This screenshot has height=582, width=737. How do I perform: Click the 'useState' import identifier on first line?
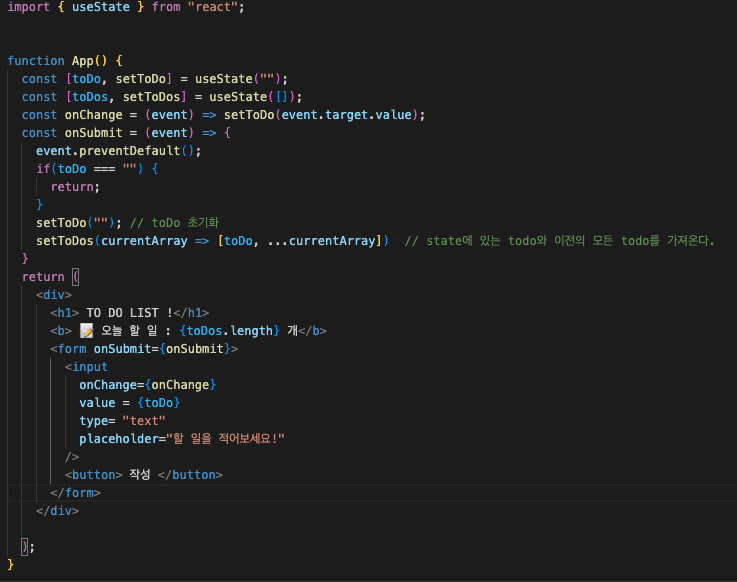(101, 7)
